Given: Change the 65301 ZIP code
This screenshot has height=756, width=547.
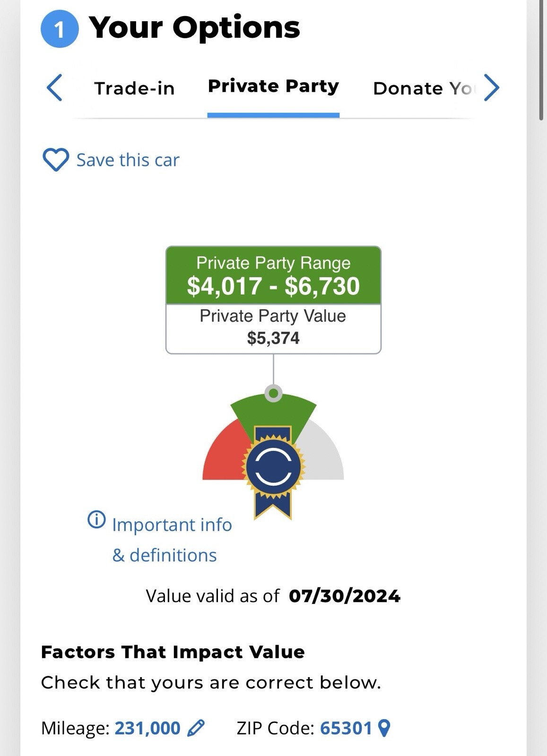Looking at the screenshot, I should coord(346,728).
